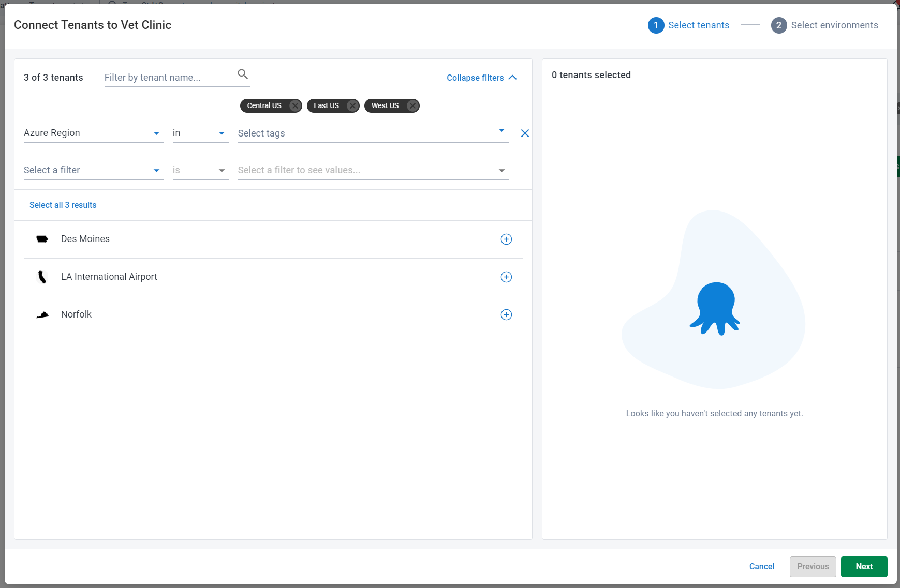This screenshot has height=588, width=900.
Task: Open the Select a filter dropdown
Action: pyautogui.click(x=93, y=170)
